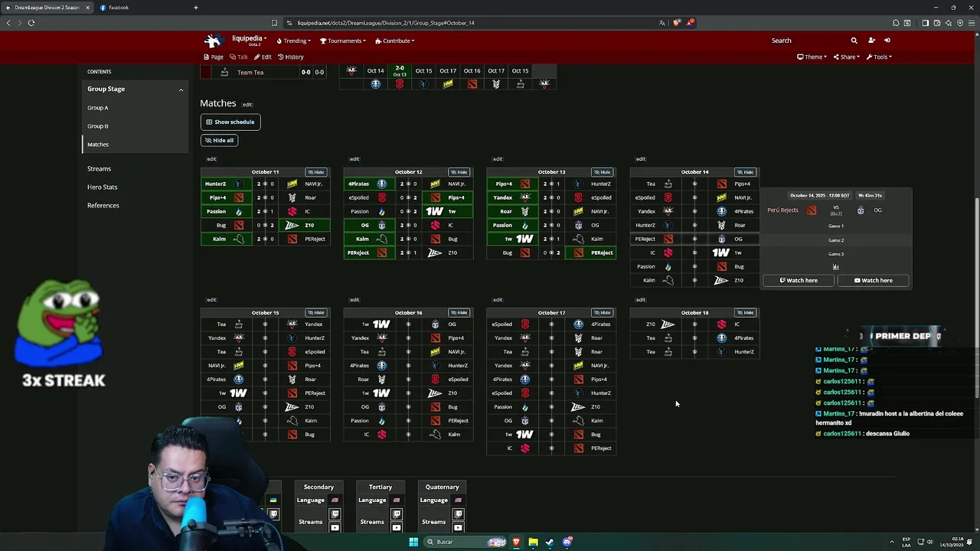Hide the October 15 matches
The width and height of the screenshot is (980, 551).
point(315,312)
